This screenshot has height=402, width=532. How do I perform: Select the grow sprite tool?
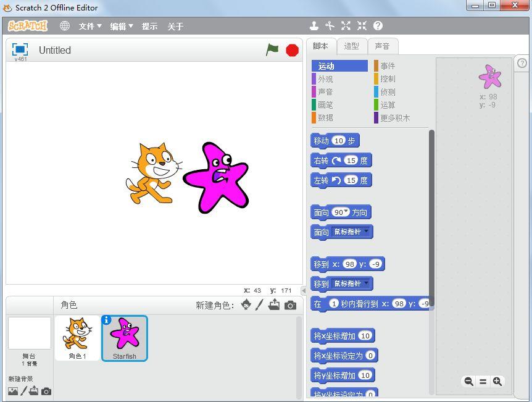pyautogui.click(x=346, y=26)
